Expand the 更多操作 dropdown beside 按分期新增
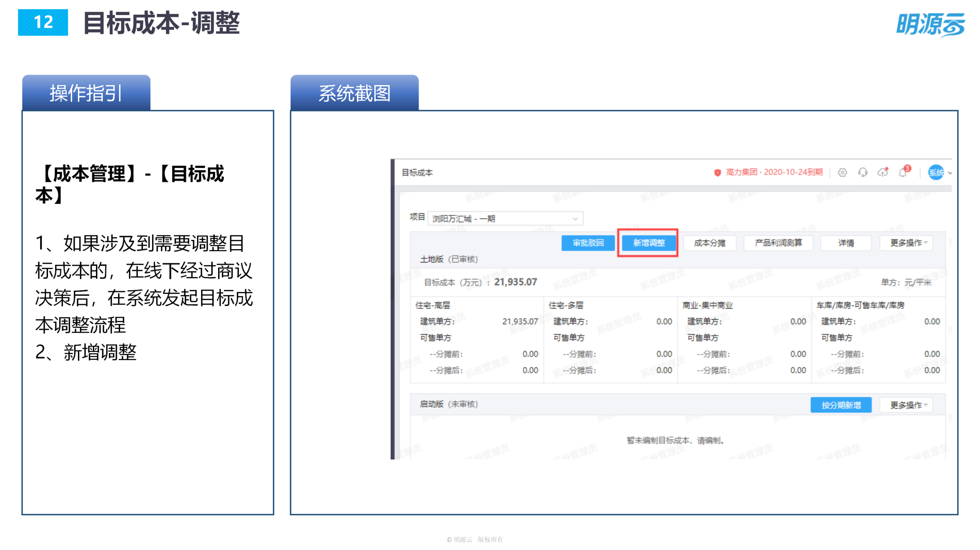This screenshot has width=980, height=550. pos(906,404)
